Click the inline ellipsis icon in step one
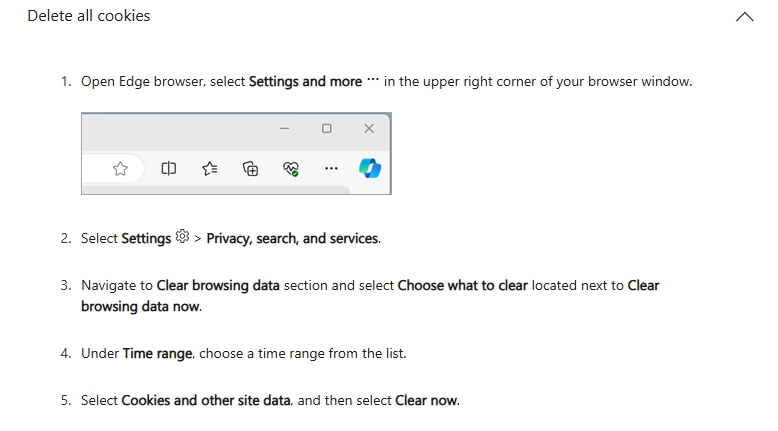This screenshot has width=778, height=431. [373, 79]
